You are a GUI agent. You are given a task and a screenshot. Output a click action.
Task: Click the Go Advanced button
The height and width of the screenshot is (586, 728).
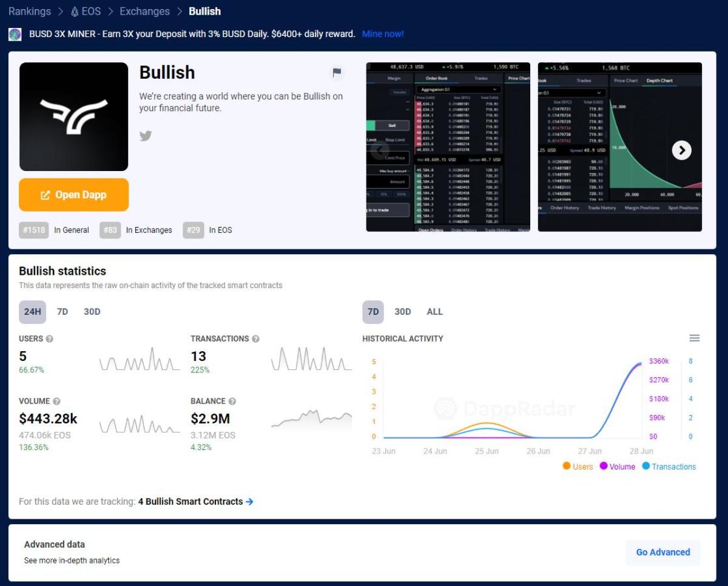[x=662, y=552]
